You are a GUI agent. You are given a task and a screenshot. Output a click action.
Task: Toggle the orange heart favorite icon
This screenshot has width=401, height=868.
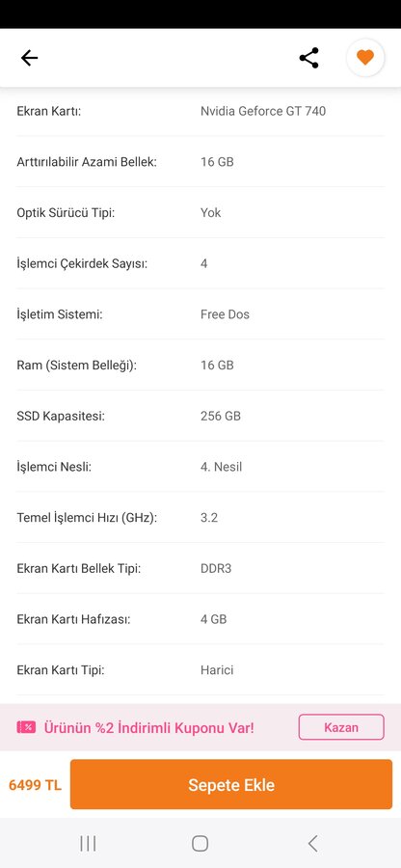[x=365, y=57]
